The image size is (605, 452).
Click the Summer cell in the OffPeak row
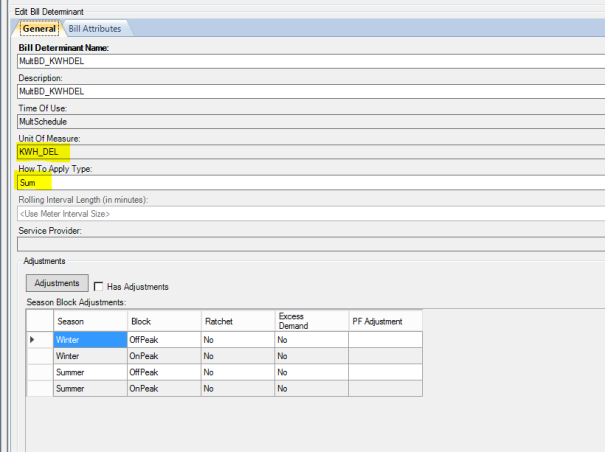tap(90, 372)
